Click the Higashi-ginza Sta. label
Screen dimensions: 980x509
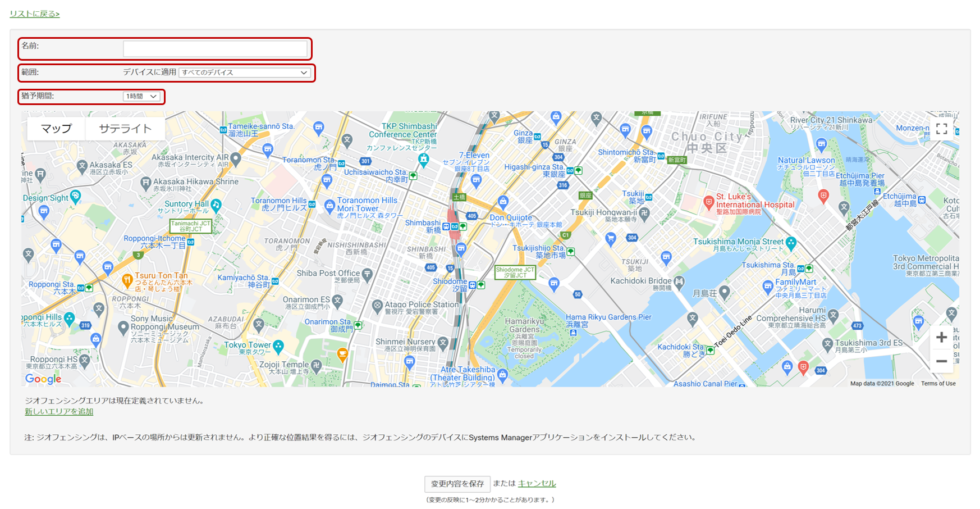click(x=534, y=170)
